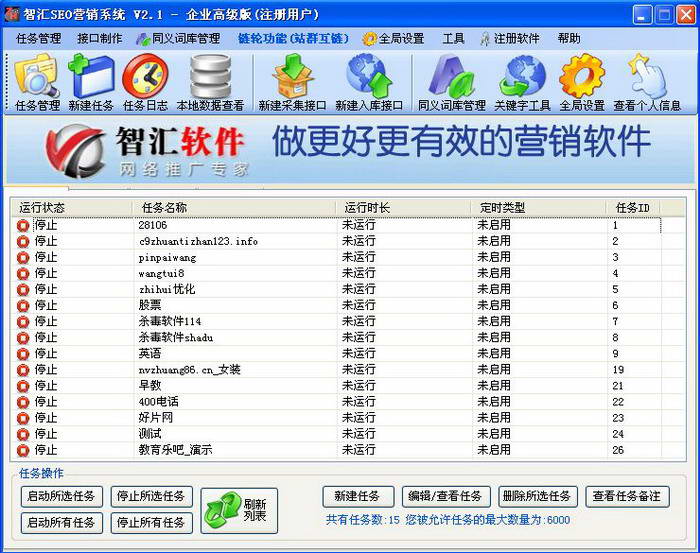
Task: Minimize the application window
Action: click(x=642, y=15)
